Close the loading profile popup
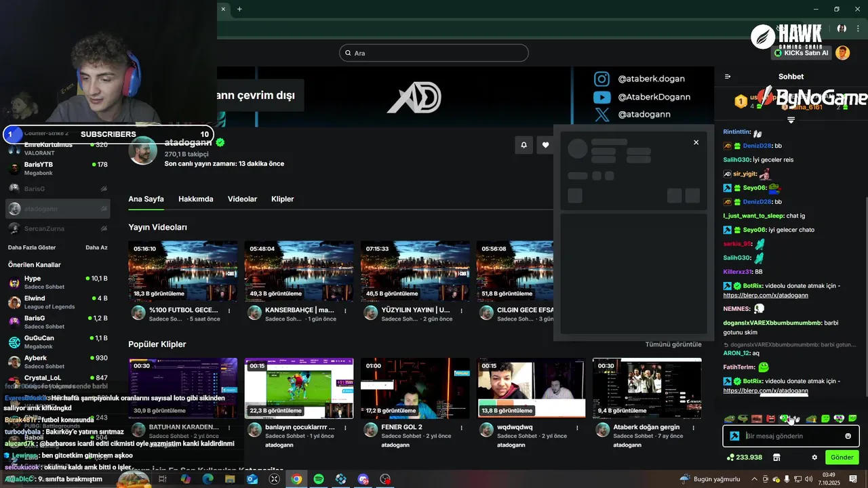 (x=696, y=142)
